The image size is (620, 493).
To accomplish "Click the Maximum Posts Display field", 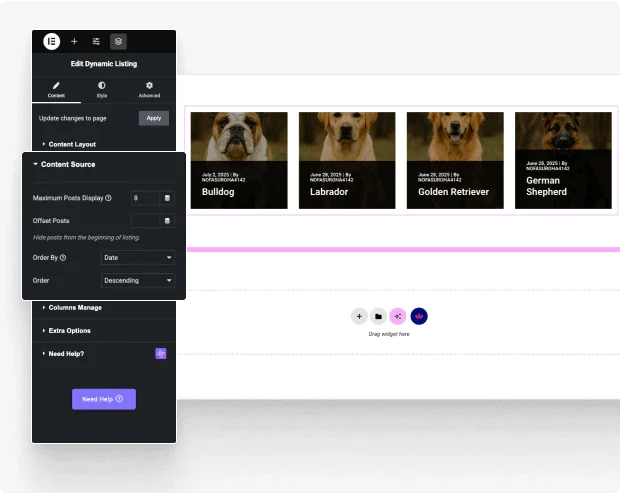I will (146, 198).
